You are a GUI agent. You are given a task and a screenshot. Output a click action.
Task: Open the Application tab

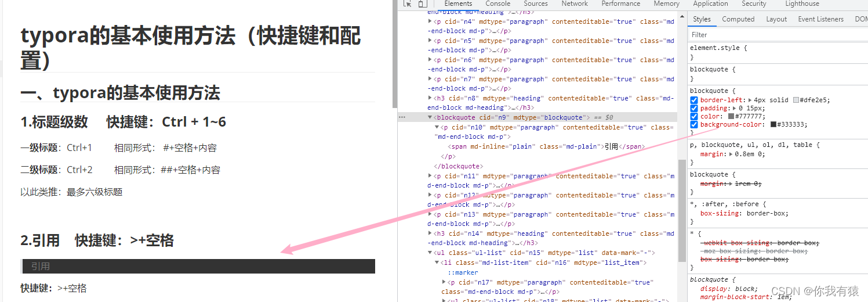(x=710, y=3)
